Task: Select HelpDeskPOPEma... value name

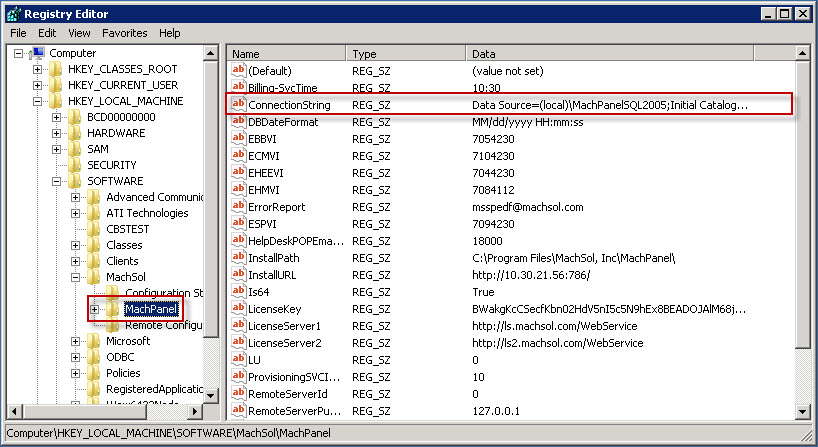Action: pos(296,241)
